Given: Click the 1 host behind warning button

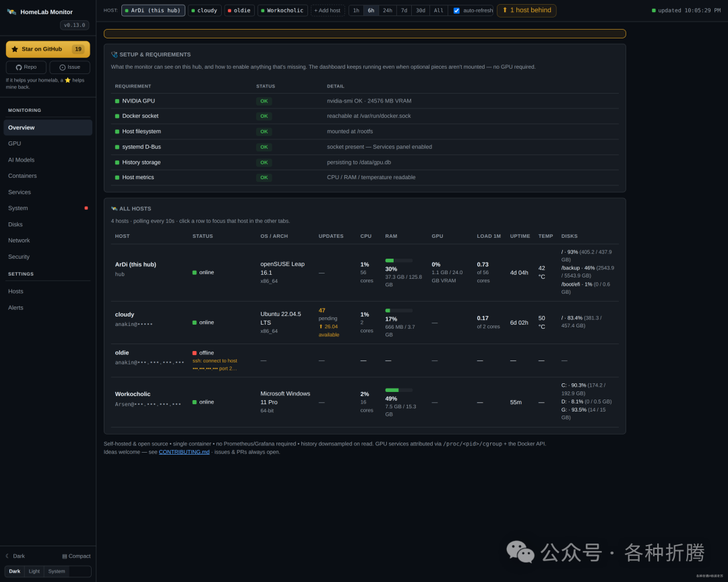Looking at the screenshot, I should pyautogui.click(x=526, y=10).
